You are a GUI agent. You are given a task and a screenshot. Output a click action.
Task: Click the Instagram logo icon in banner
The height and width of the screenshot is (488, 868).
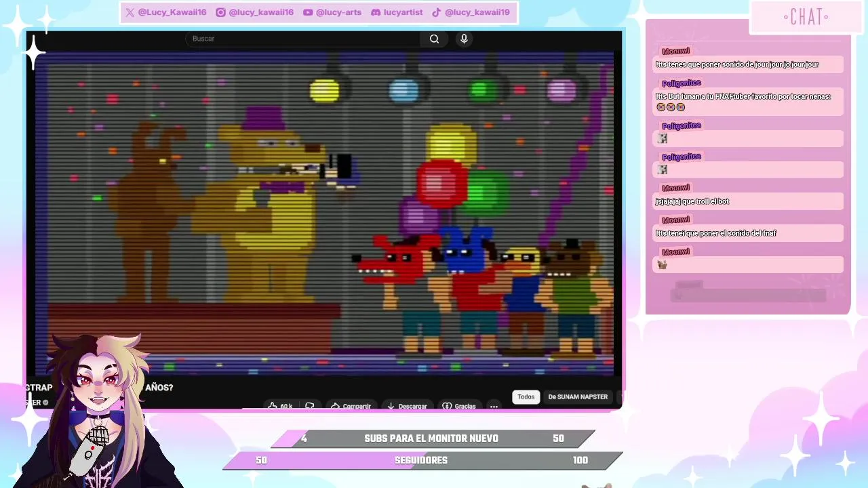[220, 12]
